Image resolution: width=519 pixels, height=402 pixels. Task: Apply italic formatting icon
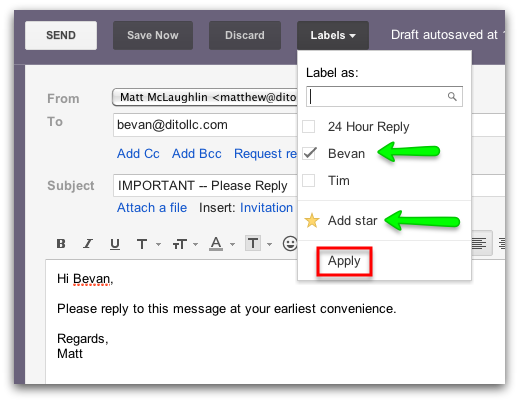pos(88,244)
